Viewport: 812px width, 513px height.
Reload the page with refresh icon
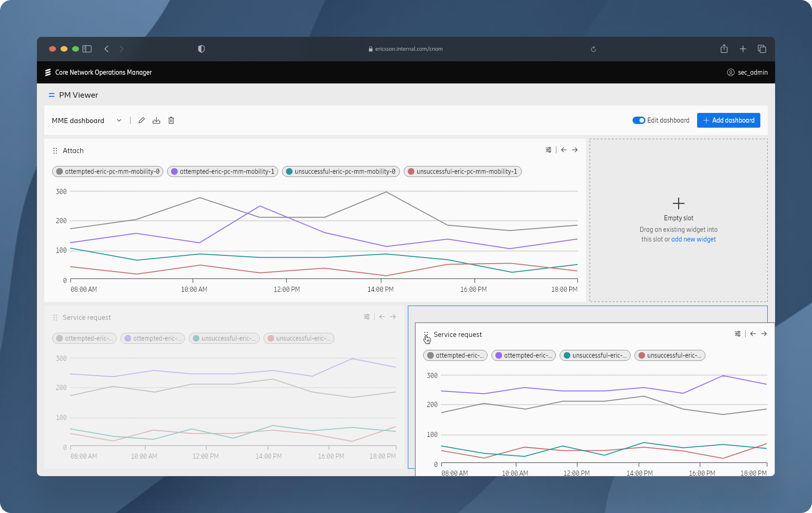coord(593,49)
